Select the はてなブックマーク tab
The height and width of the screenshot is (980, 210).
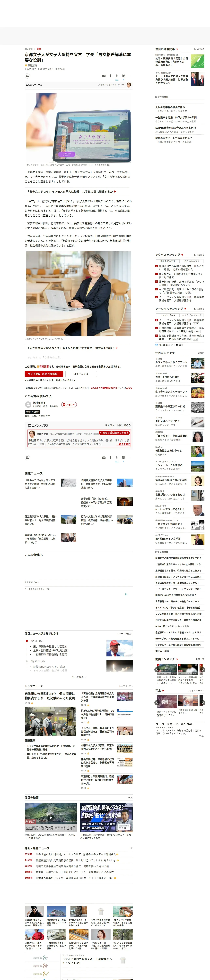(192, 315)
